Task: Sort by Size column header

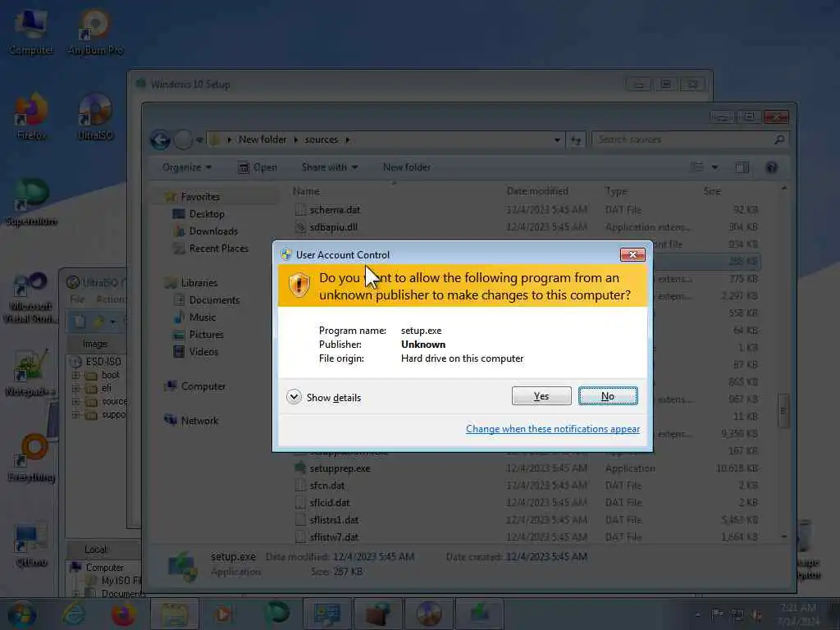Action: tap(712, 190)
